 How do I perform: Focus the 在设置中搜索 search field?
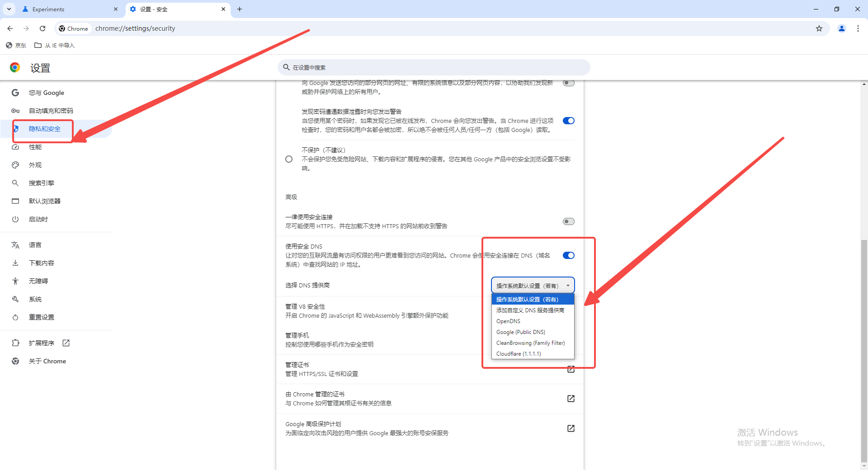pos(434,67)
